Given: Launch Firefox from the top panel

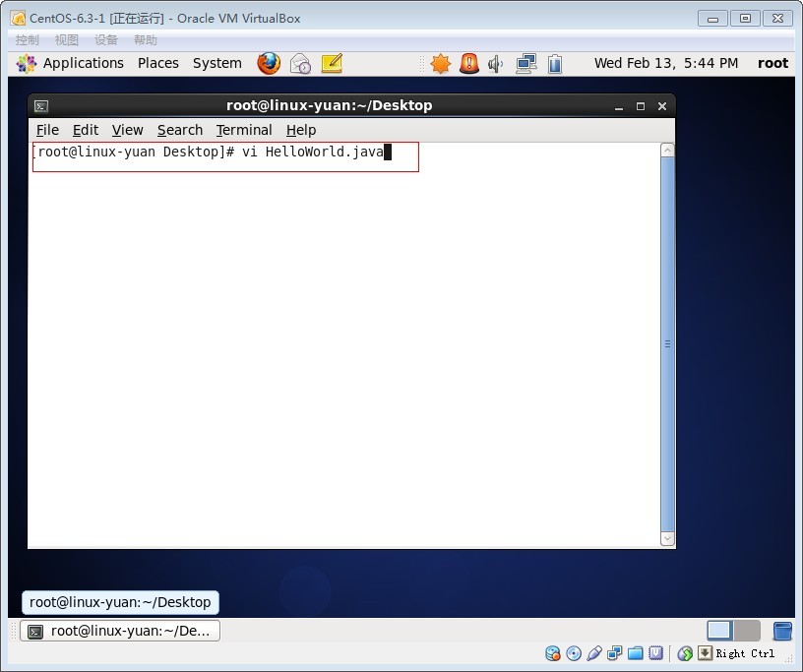Looking at the screenshot, I should (x=269, y=63).
